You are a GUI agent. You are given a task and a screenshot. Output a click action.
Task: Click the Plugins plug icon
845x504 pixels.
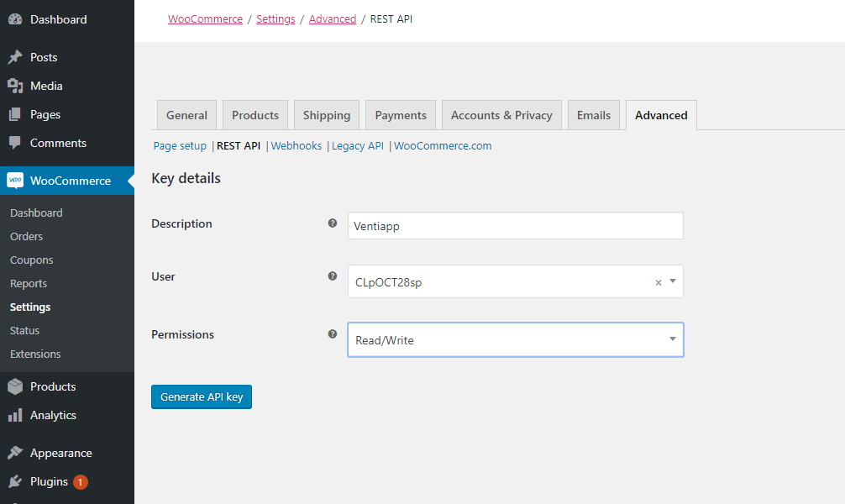click(x=15, y=481)
